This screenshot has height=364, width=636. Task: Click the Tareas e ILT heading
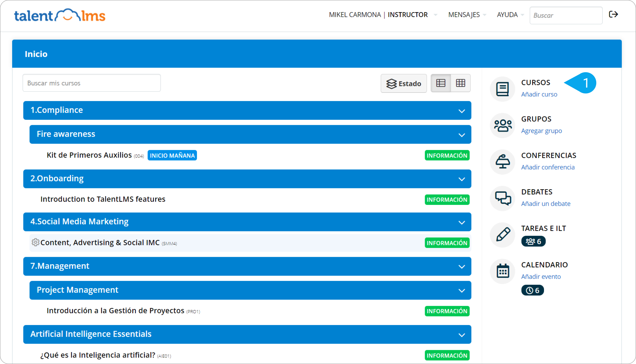(x=543, y=228)
